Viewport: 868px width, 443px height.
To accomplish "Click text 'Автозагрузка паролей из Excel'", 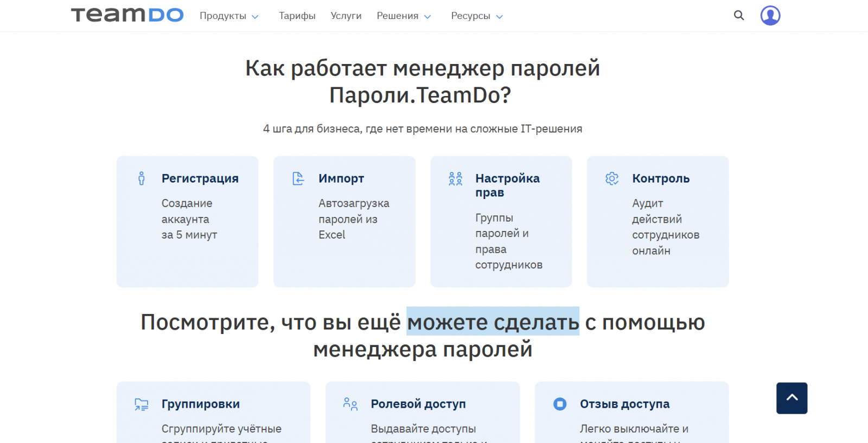I will [354, 219].
